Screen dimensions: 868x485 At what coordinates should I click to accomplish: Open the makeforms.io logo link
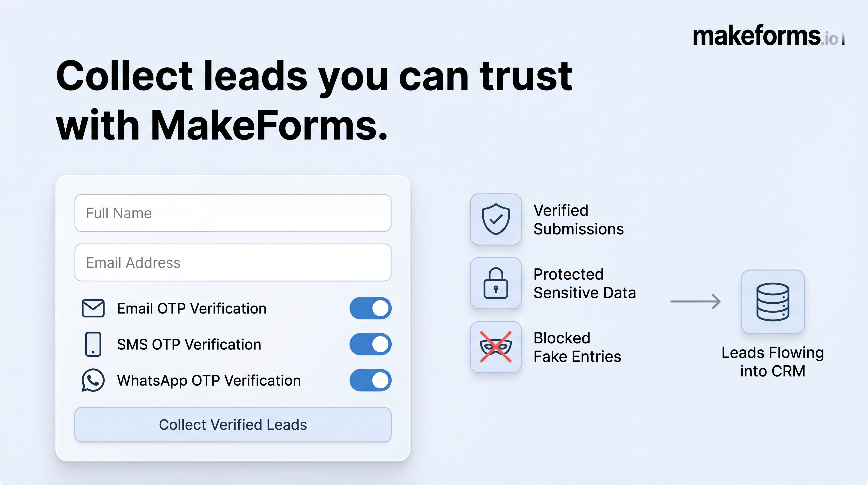click(x=765, y=36)
